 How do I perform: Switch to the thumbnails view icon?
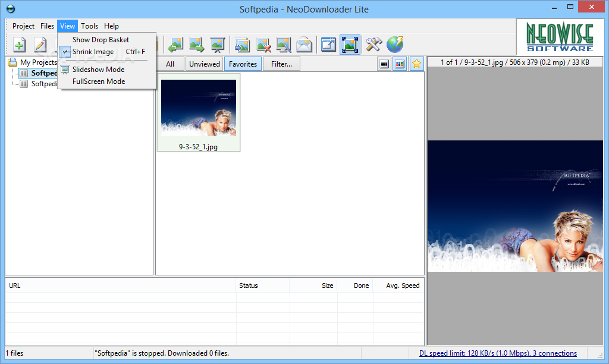click(400, 64)
